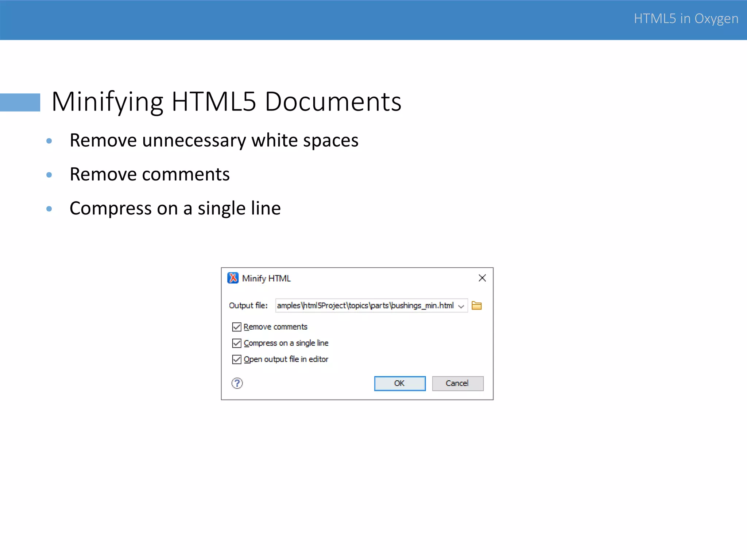Image resolution: width=747 pixels, height=560 pixels.
Task: Click the Cancel button
Action: coord(458,384)
